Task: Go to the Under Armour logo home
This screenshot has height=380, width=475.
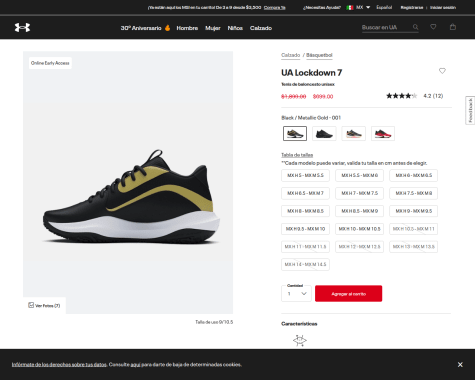Action: (x=22, y=27)
